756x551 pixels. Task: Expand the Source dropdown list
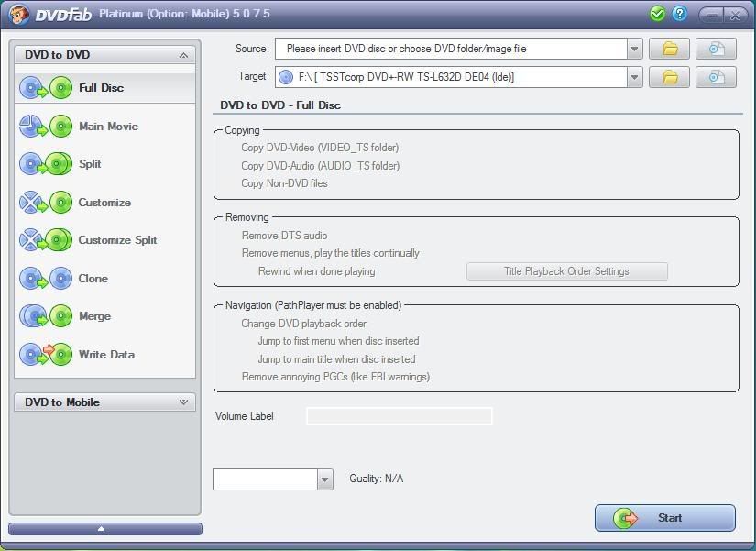[x=634, y=49]
